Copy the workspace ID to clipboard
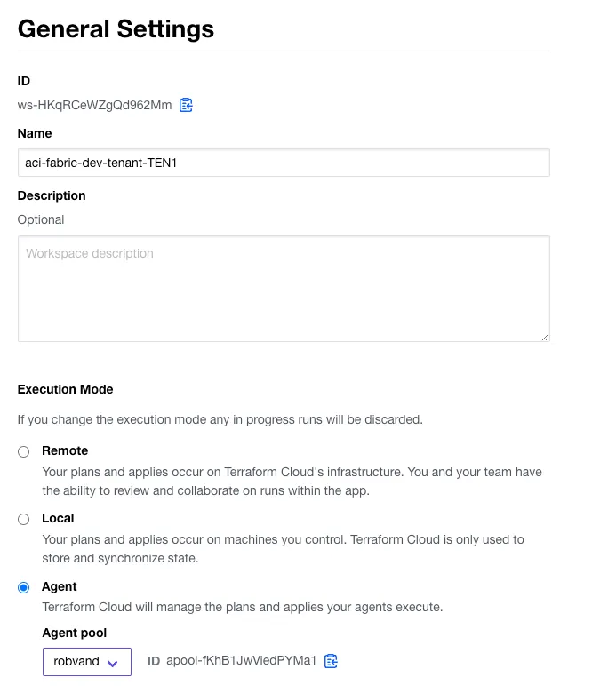This screenshot has width=616, height=693. pos(186,105)
